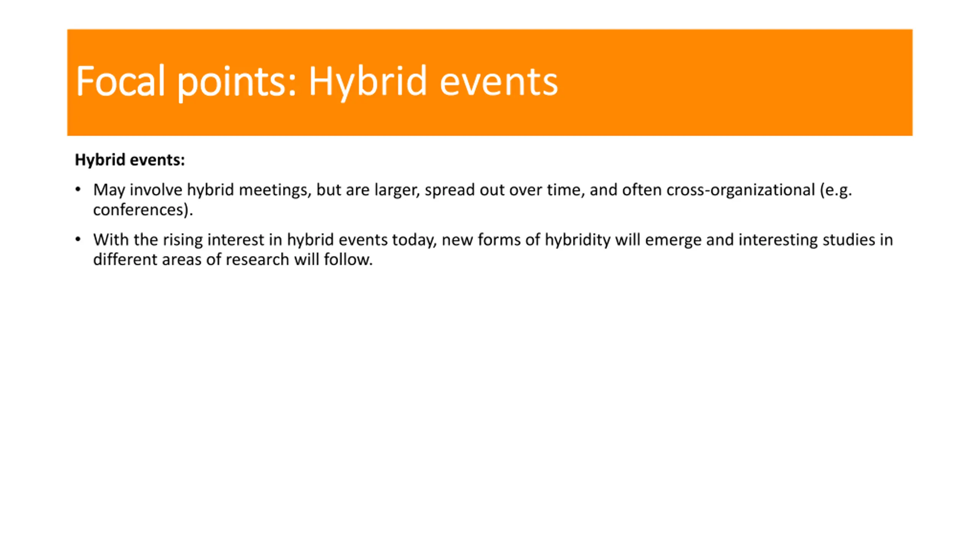
Task: Click the second bullet point marker
Action: pyautogui.click(x=78, y=240)
